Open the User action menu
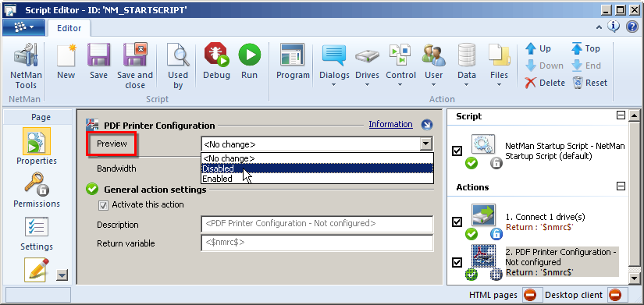Image resolution: width=644 pixels, height=305 pixels. point(434,66)
